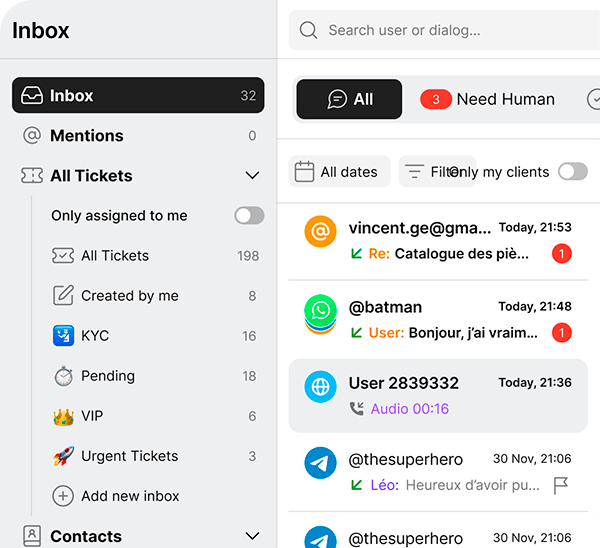Click the Urgent Tickets rocket icon

(63, 456)
